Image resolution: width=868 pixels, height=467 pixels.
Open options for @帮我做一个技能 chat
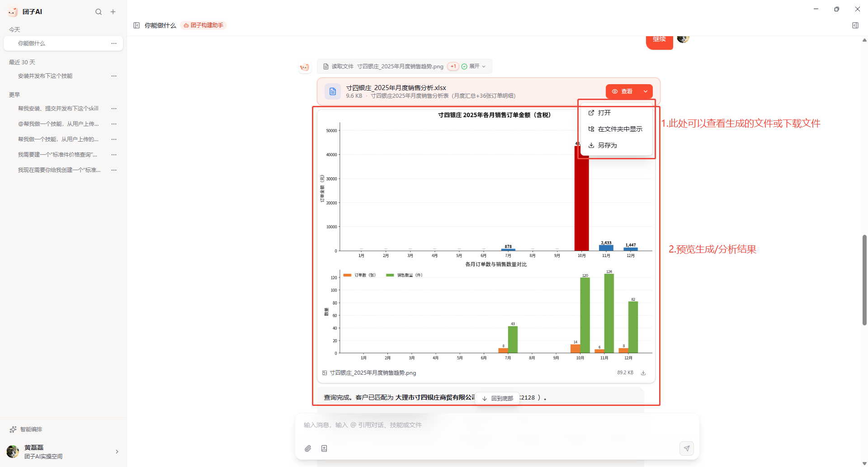click(114, 124)
